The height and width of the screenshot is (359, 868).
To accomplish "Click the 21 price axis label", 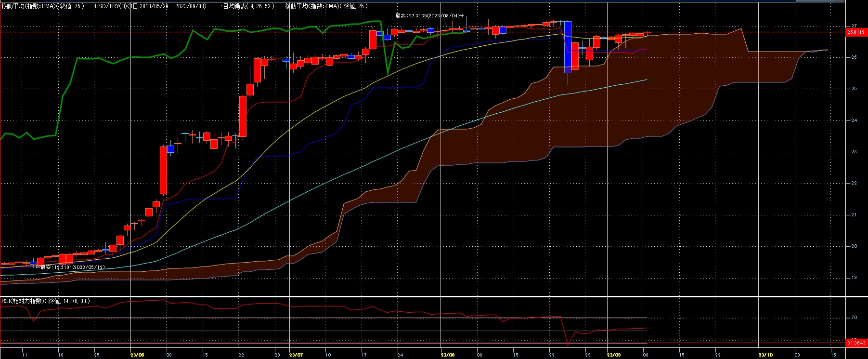I will pyautogui.click(x=854, y=215).
